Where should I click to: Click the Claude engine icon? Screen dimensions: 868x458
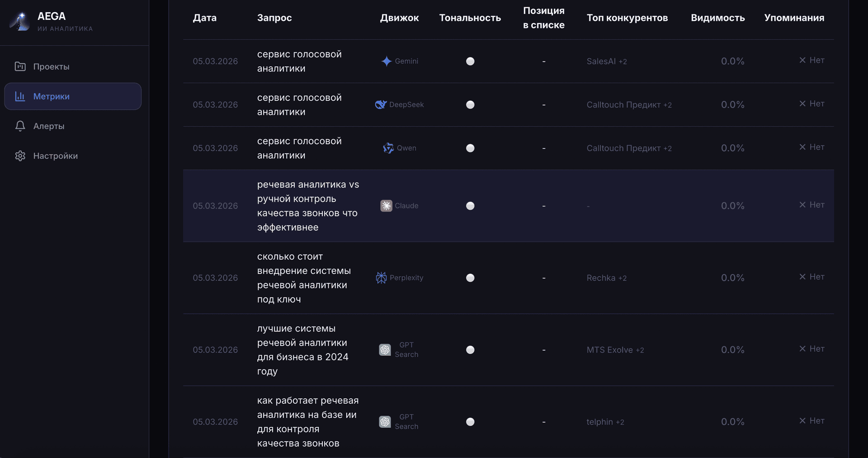pos(386,206)
